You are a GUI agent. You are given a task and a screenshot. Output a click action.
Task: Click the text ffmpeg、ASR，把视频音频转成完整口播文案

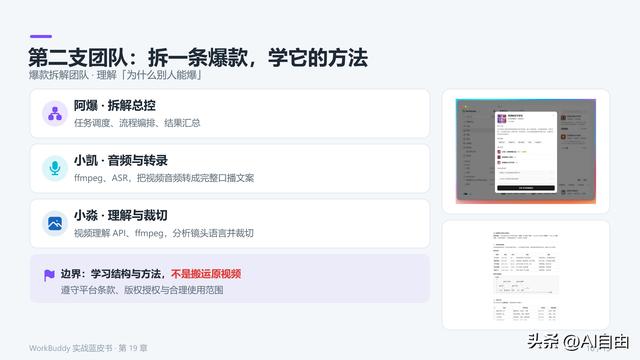(x=164, y=178)
